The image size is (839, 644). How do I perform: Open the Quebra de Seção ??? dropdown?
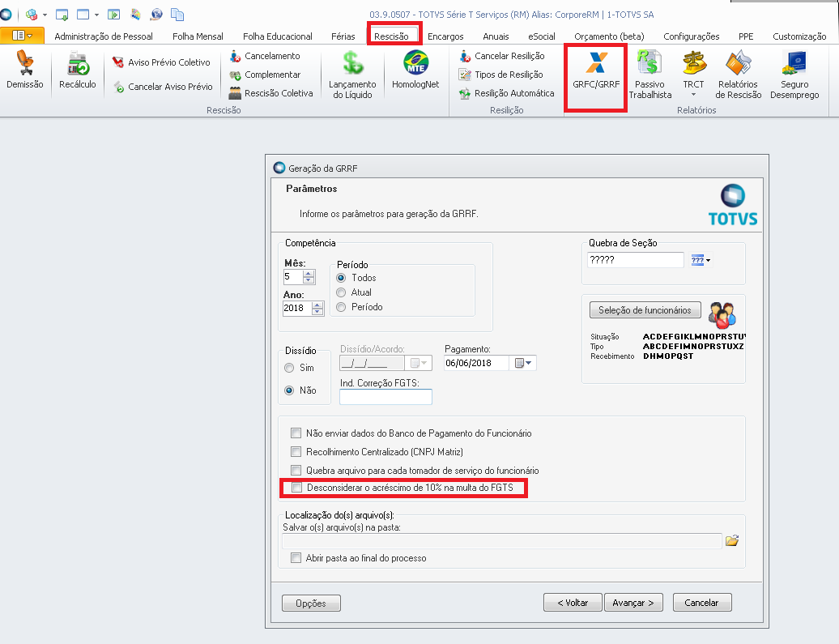[701, 260]
